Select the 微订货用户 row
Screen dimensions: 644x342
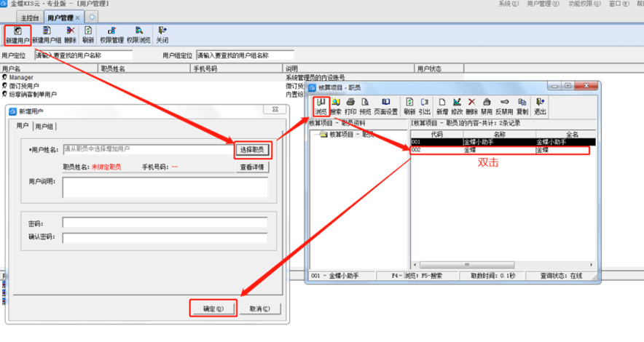[x=232, y=86]
